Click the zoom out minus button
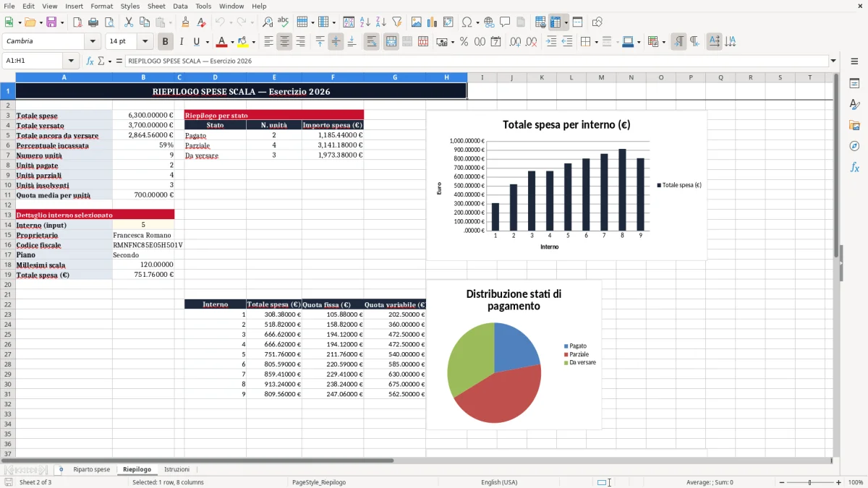Screen dimensions: 868x488 click(780, 482)
